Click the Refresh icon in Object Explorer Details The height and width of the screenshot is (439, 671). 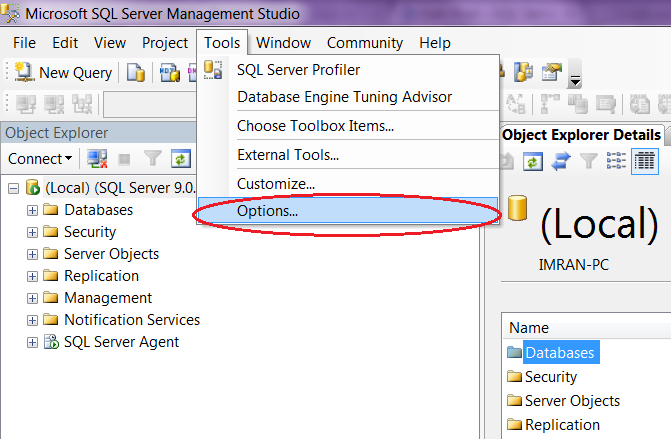tap(534, 160)
